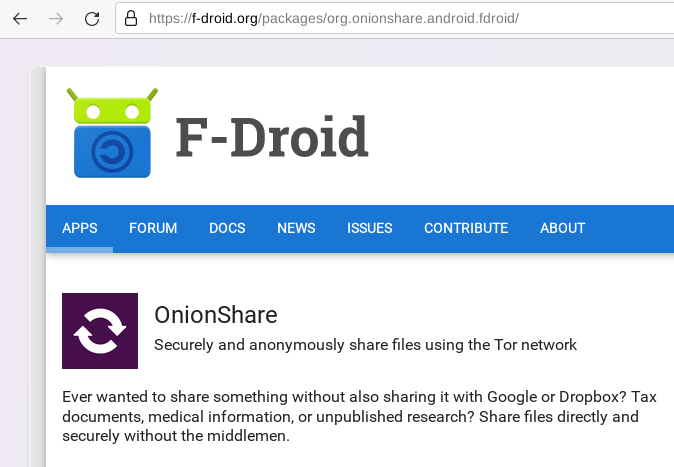The width and height of the screenshot is (674, 467).
Task: Open the ABOUT page
Action: (x=562, y=228)
